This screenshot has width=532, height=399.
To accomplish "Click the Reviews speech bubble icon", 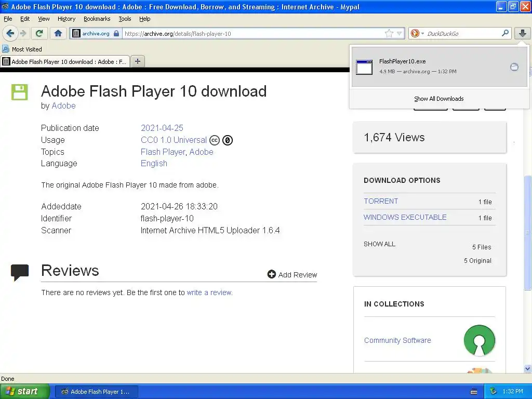I will (20, 272).
